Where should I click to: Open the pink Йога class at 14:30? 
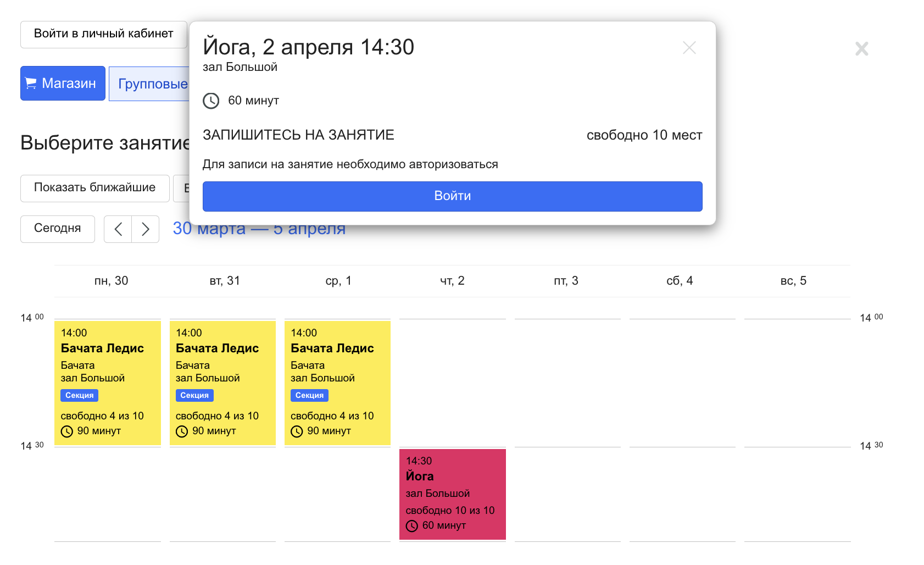452,494
